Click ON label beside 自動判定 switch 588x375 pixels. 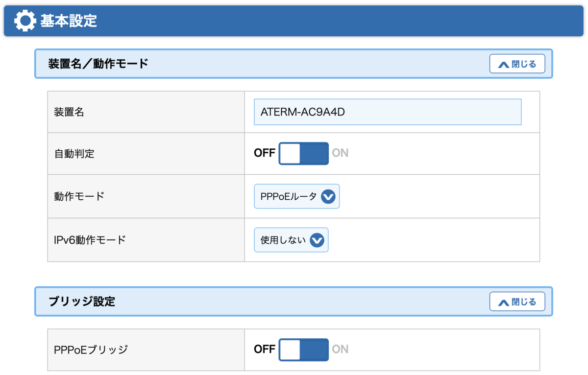tap(340, 153)
